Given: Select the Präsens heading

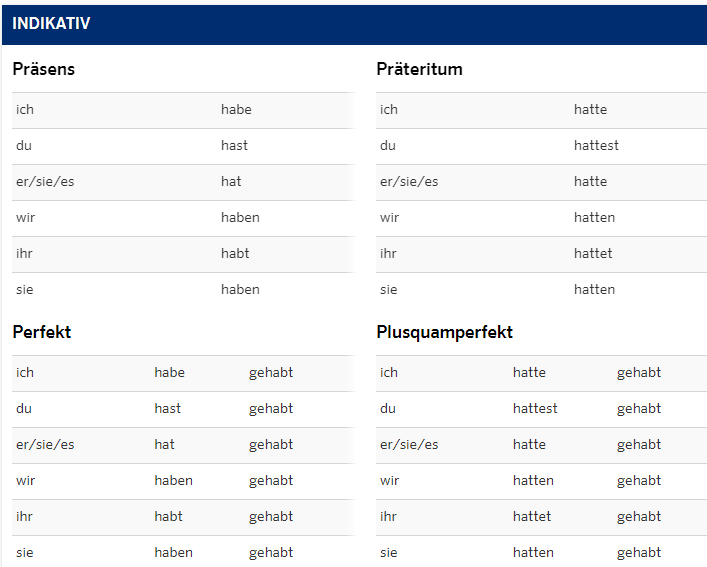Looking at the screenshot, I should (44, 69).
